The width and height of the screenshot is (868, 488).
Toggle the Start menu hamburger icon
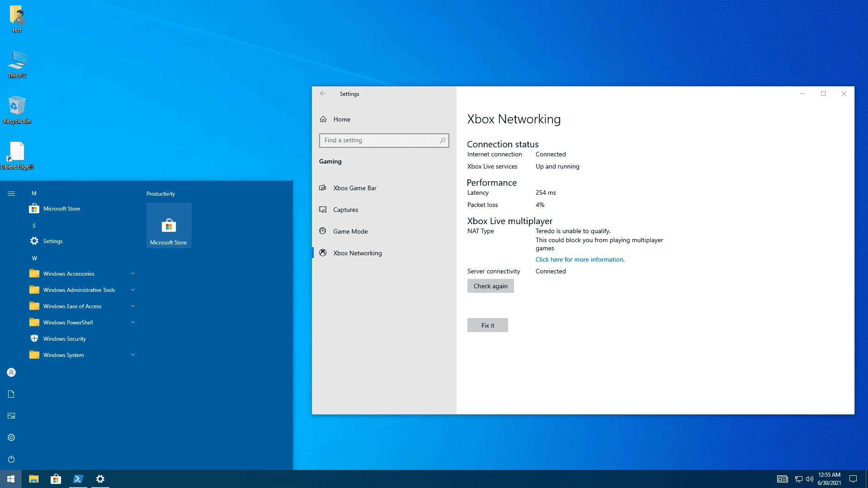[x=11, y=193]
